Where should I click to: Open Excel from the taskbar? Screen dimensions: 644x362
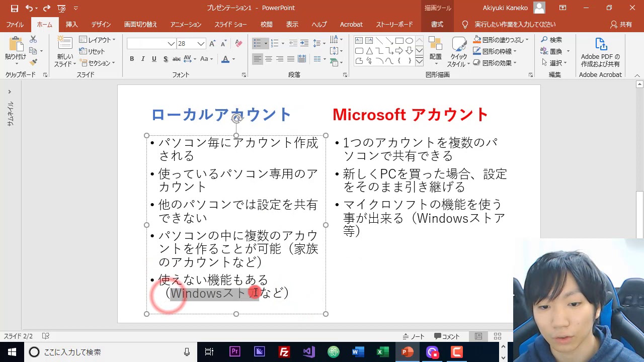[383, 352]
